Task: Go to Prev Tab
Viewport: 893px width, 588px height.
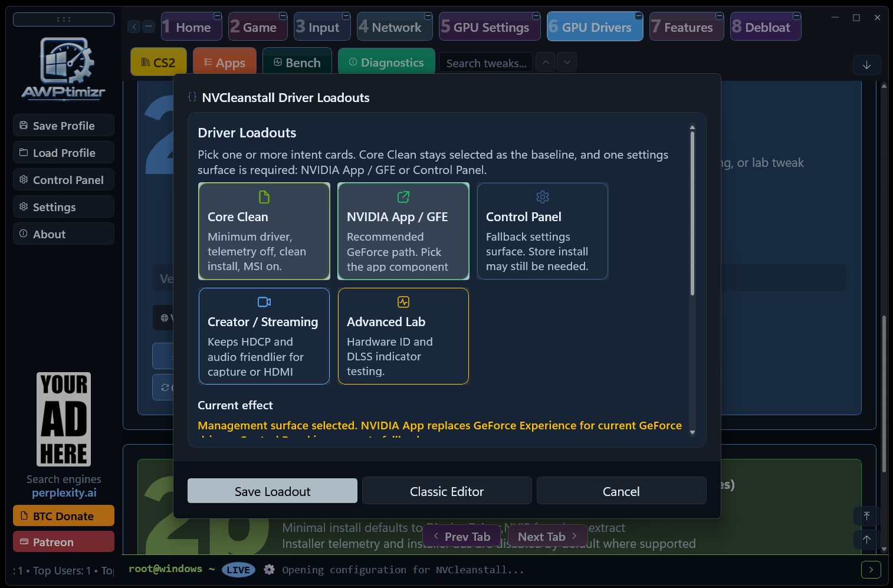Action: (462, 537)
